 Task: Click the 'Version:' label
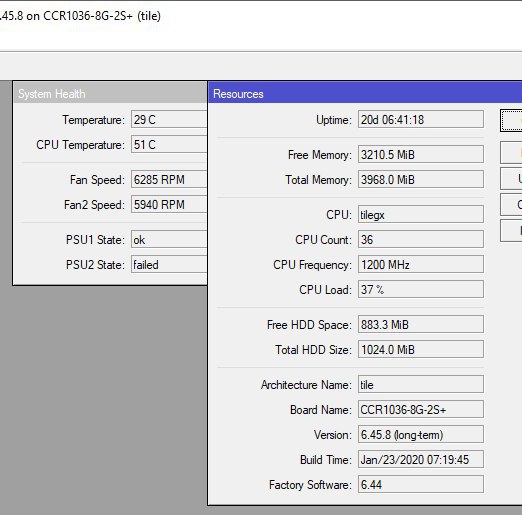point(333,435)
